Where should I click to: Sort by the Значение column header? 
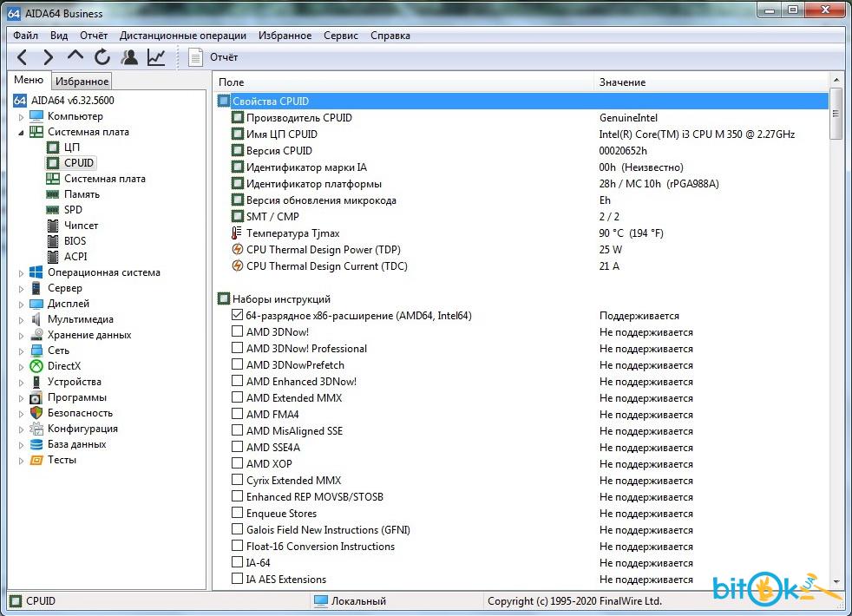click(711, 82)
